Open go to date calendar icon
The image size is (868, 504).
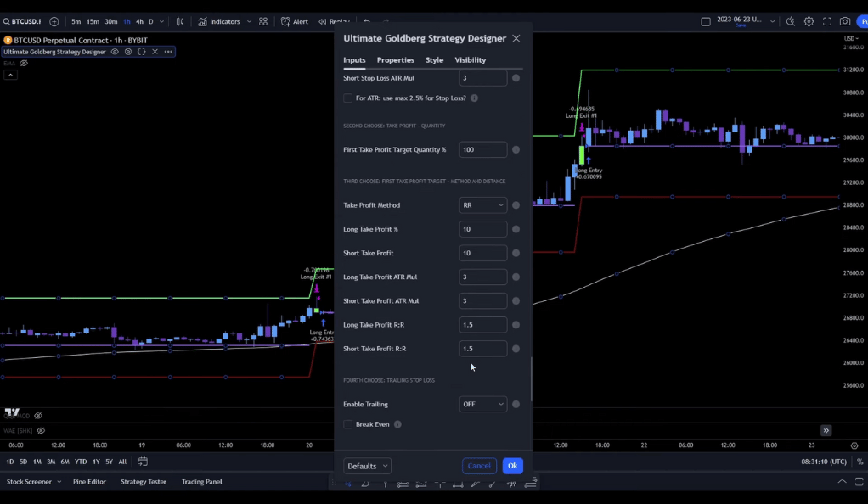(x=143, y=462)
